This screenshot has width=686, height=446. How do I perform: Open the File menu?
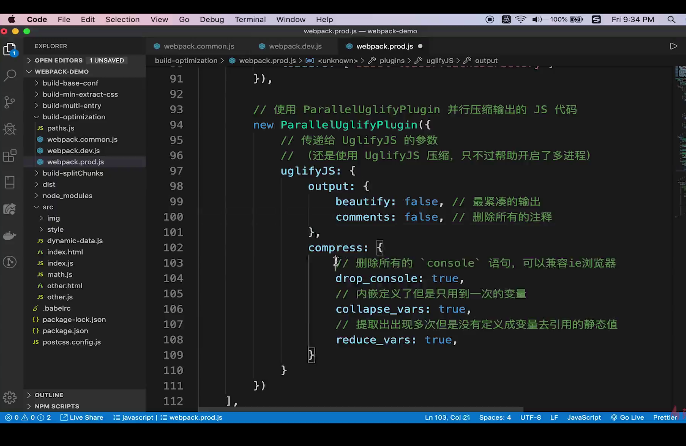coord(64,19)
